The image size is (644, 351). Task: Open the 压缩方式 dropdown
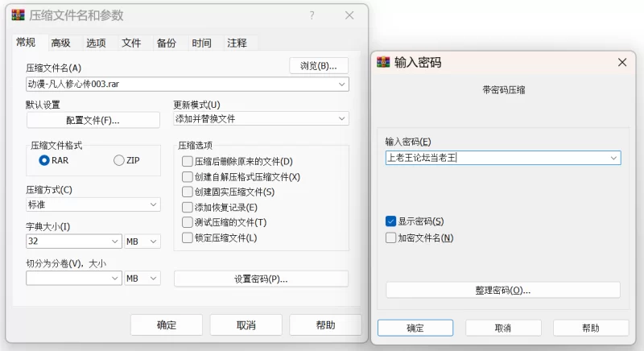154,204
